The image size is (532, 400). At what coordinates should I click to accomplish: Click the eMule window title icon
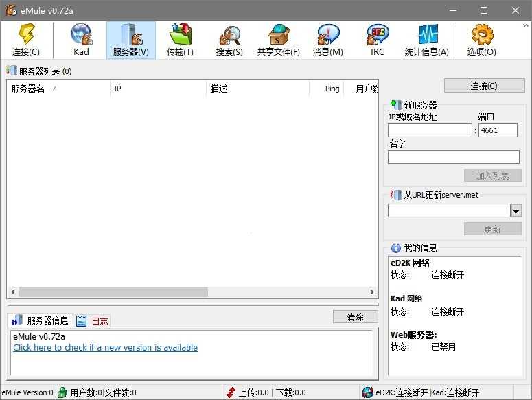tap(11, 10)
